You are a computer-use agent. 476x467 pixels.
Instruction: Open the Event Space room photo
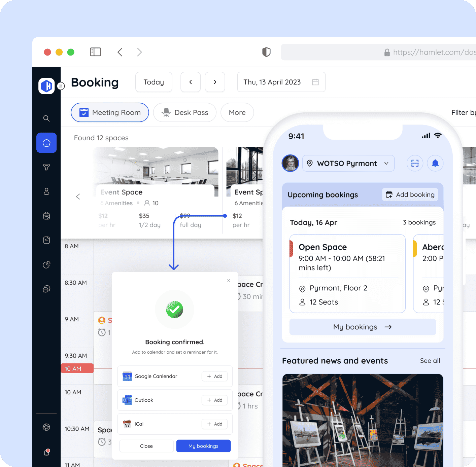click(x=156, y=166)
